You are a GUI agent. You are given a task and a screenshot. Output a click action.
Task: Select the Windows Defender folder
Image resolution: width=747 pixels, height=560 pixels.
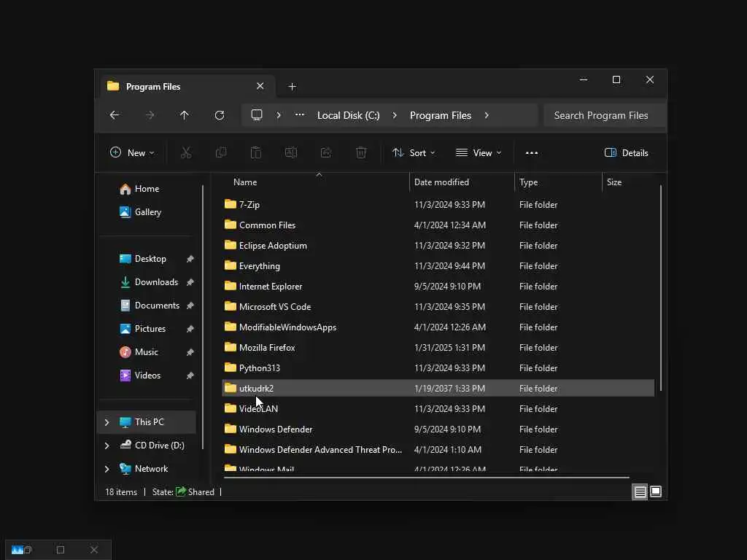[438, 429]
